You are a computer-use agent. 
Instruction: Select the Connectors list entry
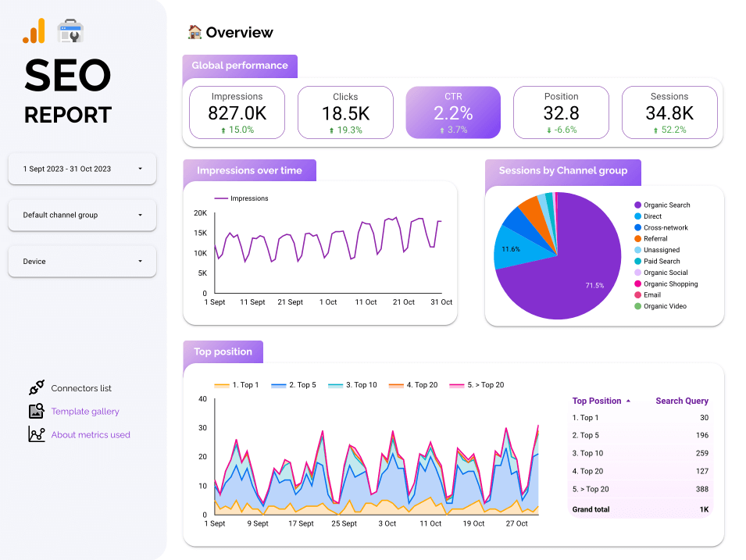[81, 388]
